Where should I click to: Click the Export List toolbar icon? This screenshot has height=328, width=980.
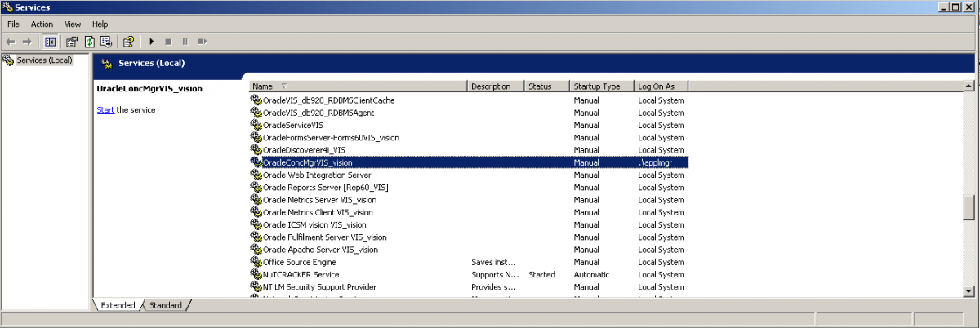105,41
